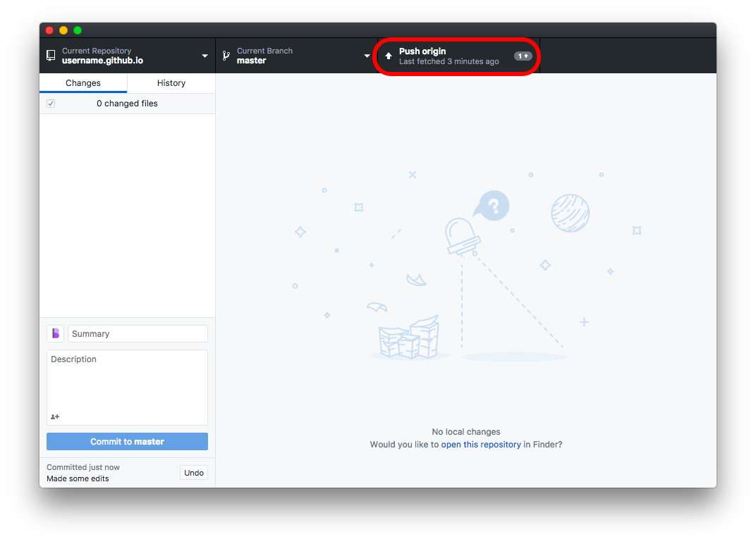Click the 1 arrow push badge

coord(523,56)
